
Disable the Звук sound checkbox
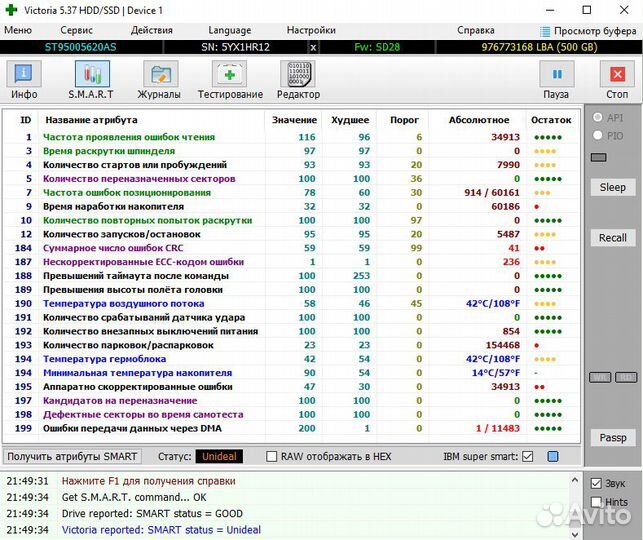(x=596, y=483)
